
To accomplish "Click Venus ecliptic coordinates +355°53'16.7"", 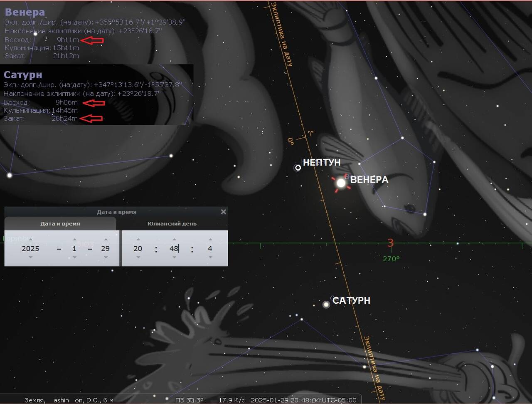I will pos(119,22).
